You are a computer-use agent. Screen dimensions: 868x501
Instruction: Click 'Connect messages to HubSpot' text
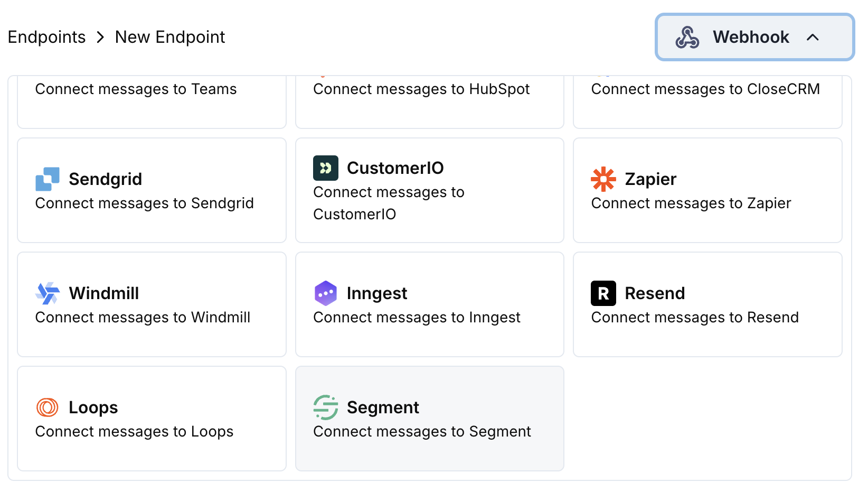point(421,89)
